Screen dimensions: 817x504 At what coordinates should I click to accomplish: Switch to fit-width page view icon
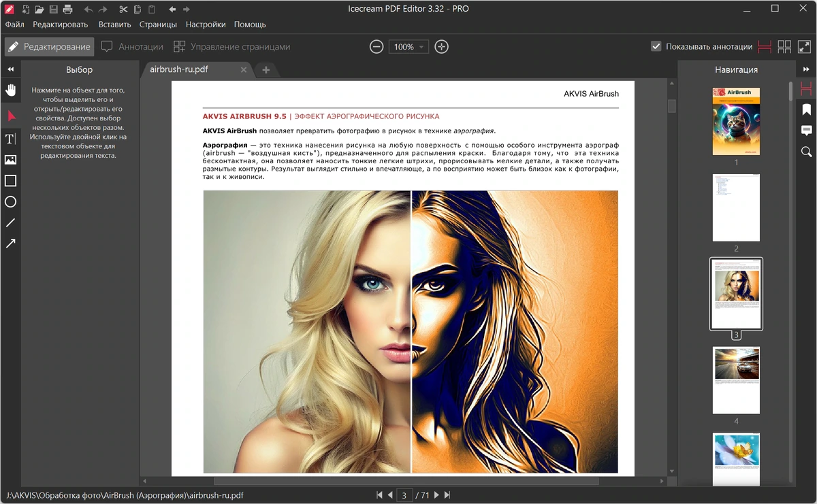[x=765, y=47]
